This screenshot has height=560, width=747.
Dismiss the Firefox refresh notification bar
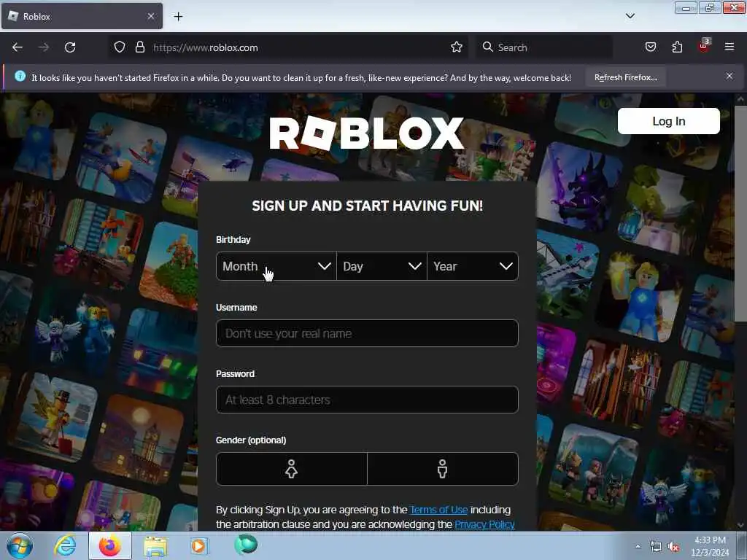(x=729, y=76)
